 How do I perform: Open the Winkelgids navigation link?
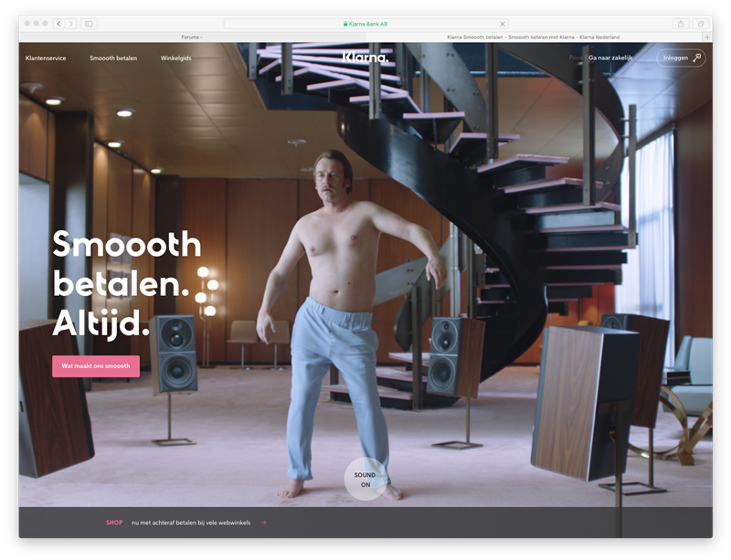click(177, 58)
